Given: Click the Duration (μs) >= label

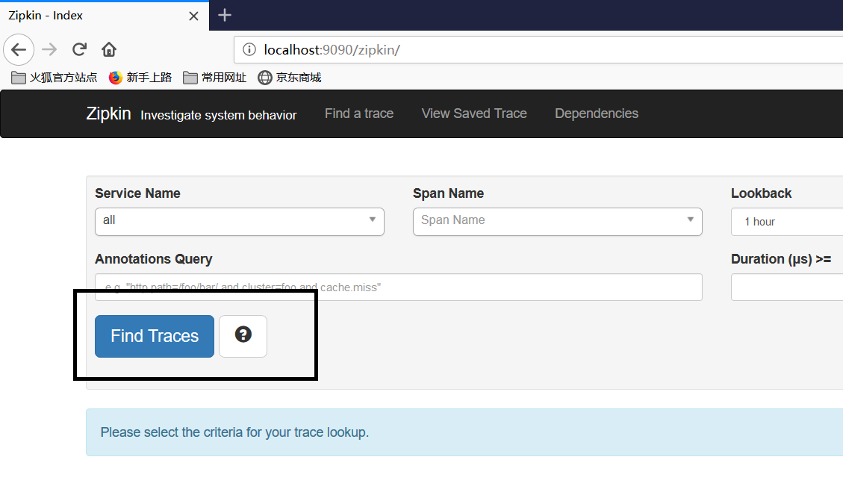Looking at the screenshot, I should coord(781,259).
